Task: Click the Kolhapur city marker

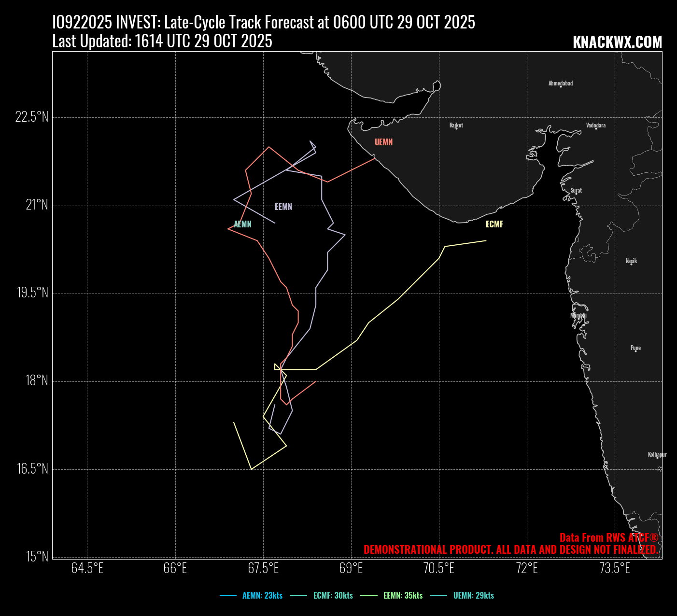Action: [657, 457]
